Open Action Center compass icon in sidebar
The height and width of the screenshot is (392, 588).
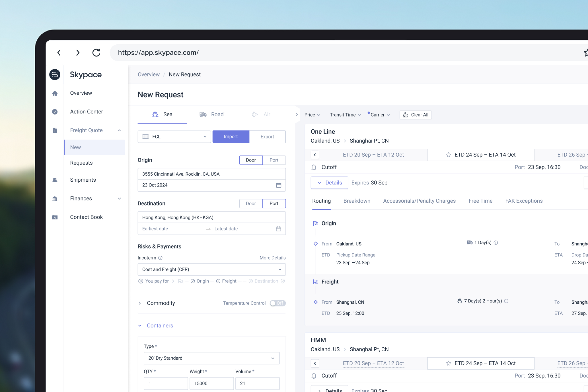55,112
